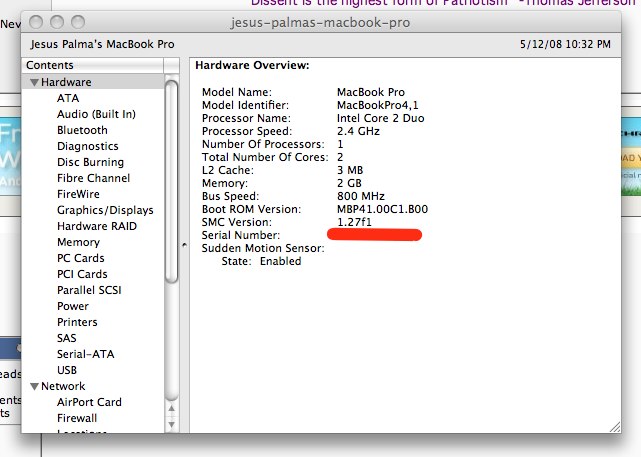Open the Disc Burning section

click(x=90, y=162)
